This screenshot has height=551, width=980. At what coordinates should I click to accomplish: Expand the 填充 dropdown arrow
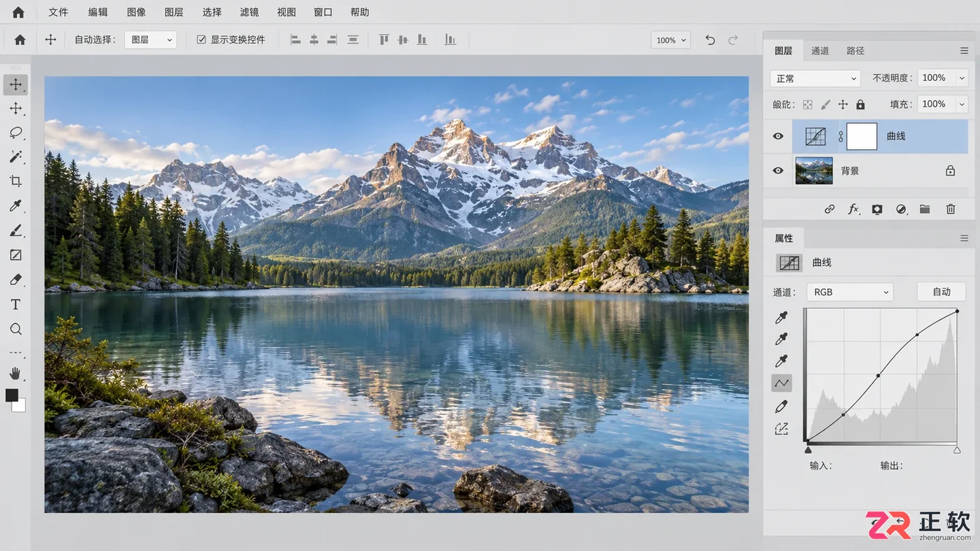coord(962,104)
